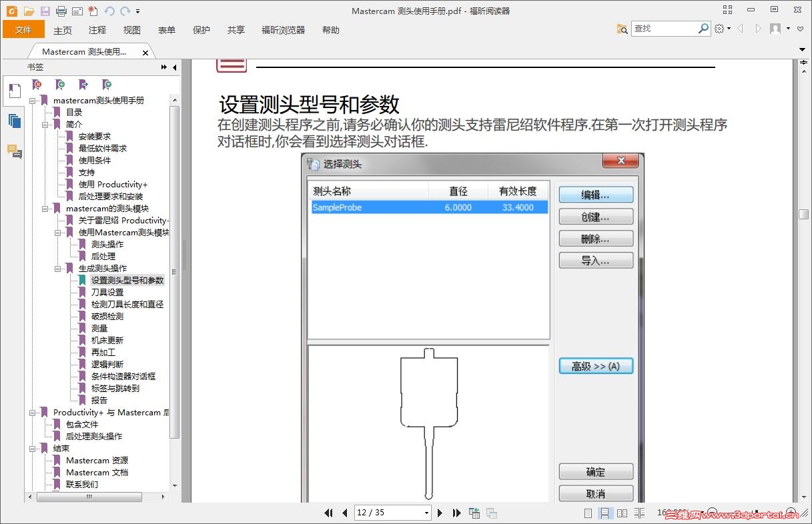
Task: Collapse the 使用Mastercam测头模块 node
Action: click(58, 233)
